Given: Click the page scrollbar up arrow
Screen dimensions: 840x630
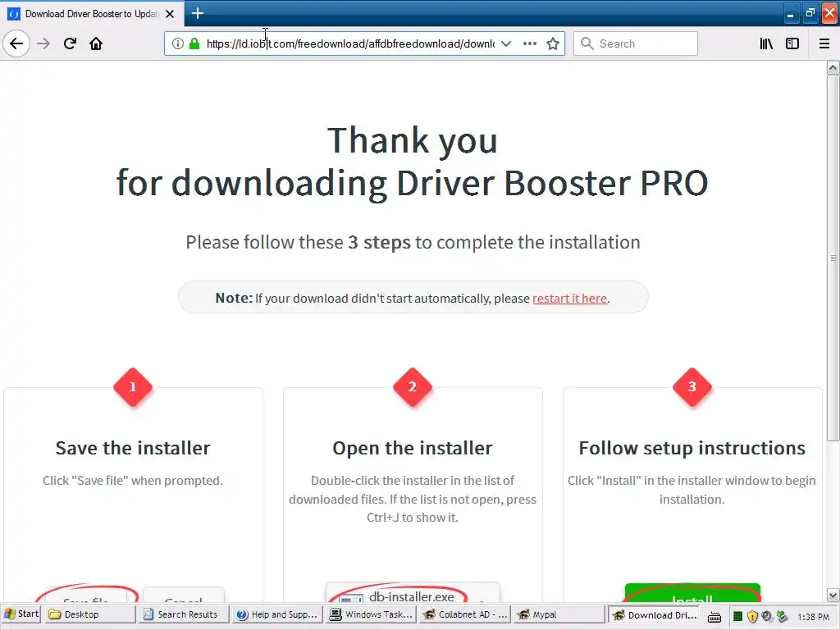Looking at the screenshot, I should (x=833, y=67).
